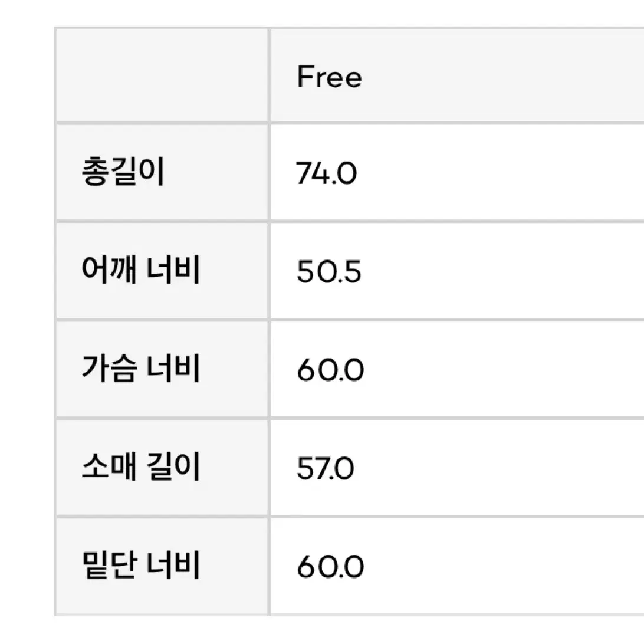
Task: Select the Free size column header
Action: pyautogui.click(x=329, y=77)
